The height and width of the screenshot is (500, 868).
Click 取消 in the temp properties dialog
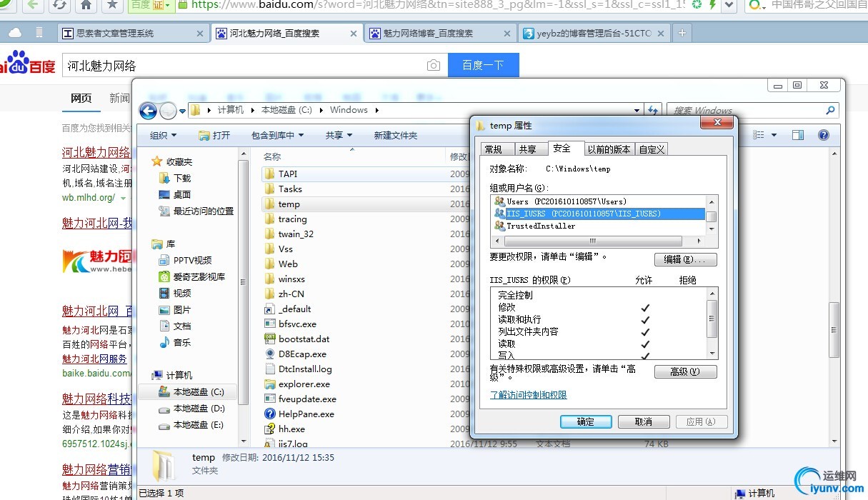[x=644, y=421]
